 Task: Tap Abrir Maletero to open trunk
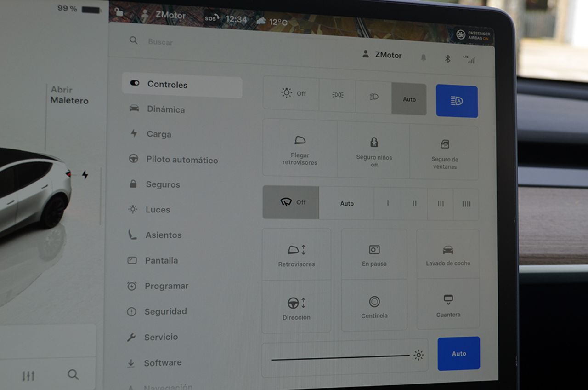(x=69, y=95)
